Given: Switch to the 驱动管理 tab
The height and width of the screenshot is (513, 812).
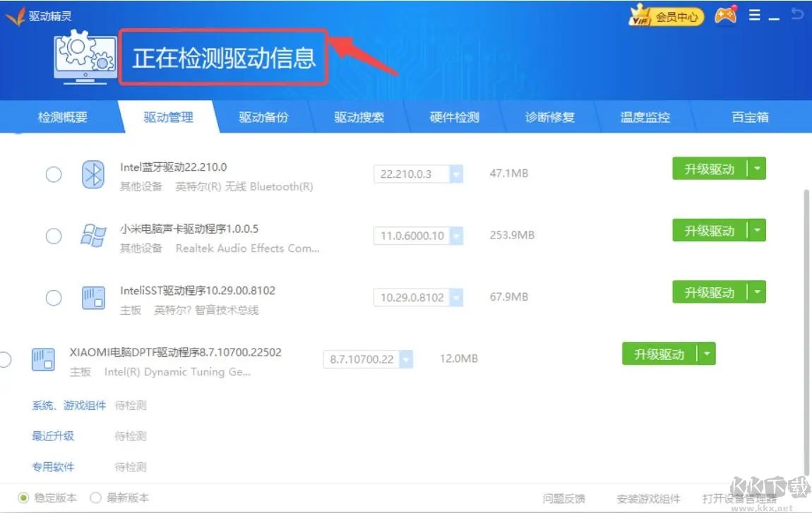Looking at the screenshot, I should [x=168, y=118].
